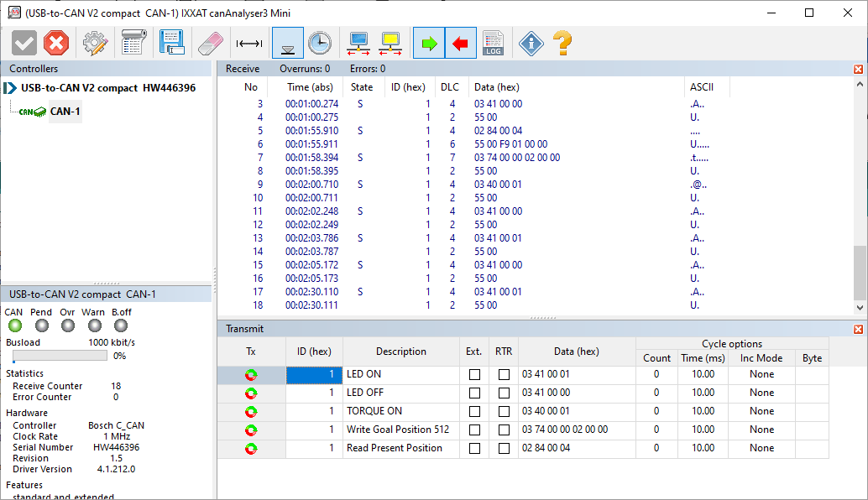Click the green right arrow toolbar icon
The height and width of the screenshot is (500, 868).
point(429,43)
